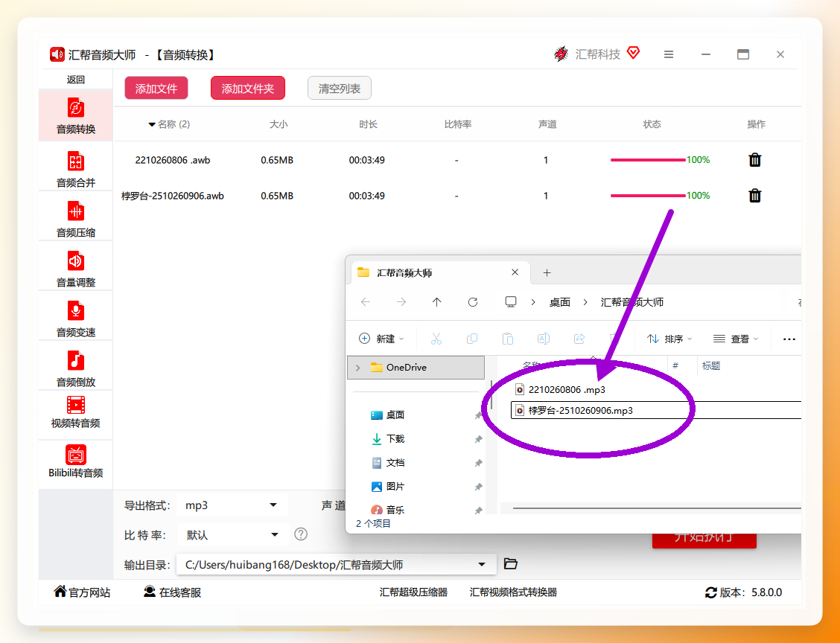Click the progress bar of 2210260806 .awb
The height and width of the screenshot is (643, 840).
[648, 159]
